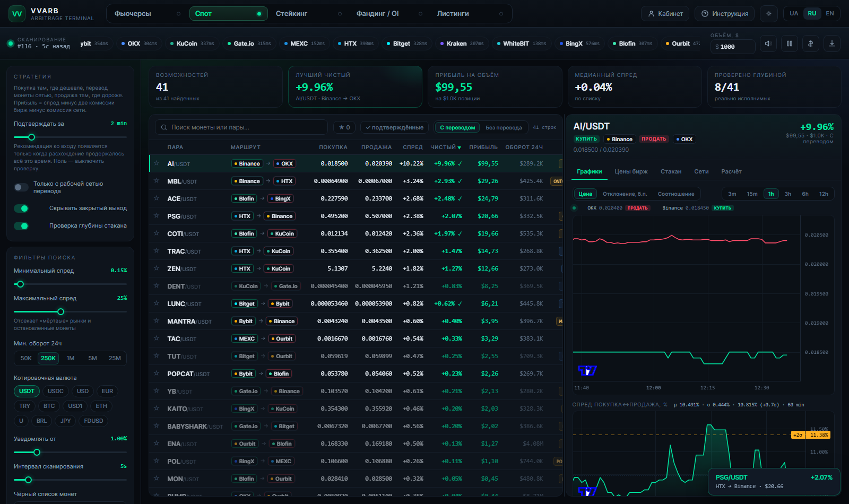Viewport: 849px width, 504px height.
Task: Switch theme with the sun icon
Action: coord(769,14)
